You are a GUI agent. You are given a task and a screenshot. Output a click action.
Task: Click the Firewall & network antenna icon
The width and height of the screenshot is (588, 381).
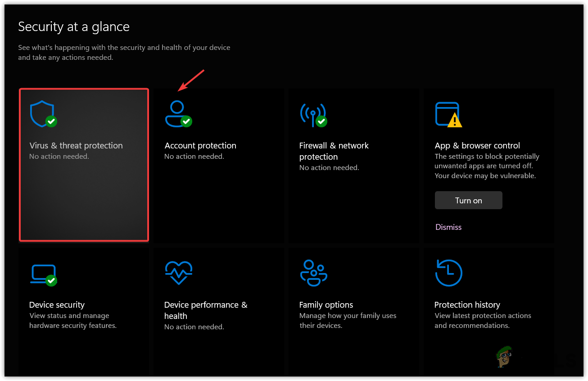[312, 114]
